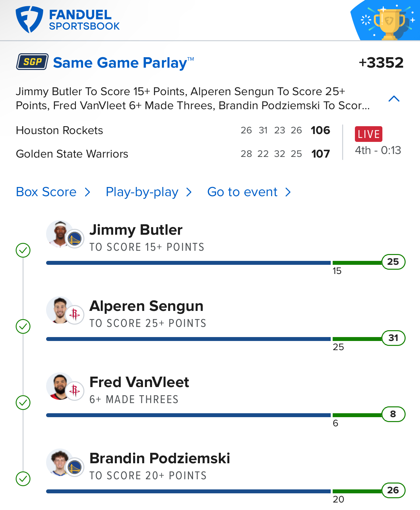Screen dimensions: 420x510
Task: Tap the gold trophy icon
Action: click(389, 23)
